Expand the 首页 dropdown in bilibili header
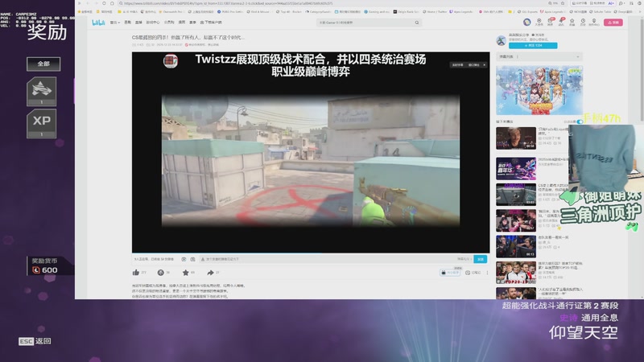 [115, 23]
